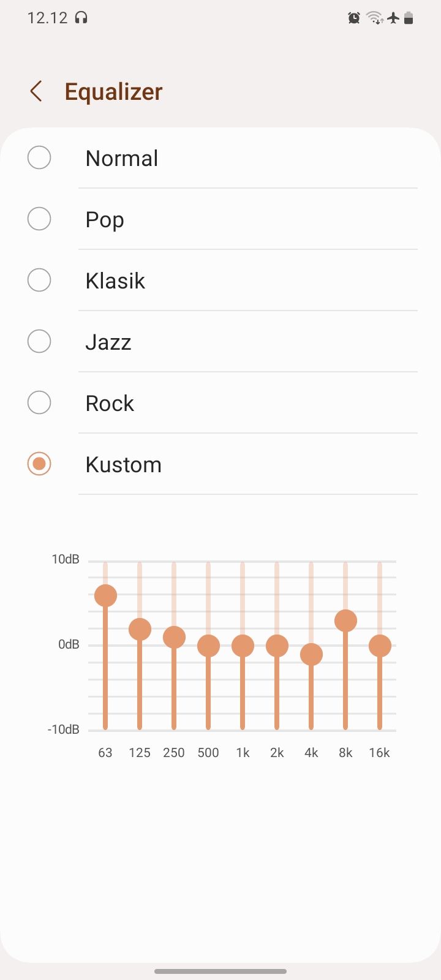Enable the Jazz radio button
Viewport: 441px width, 980px height.
pyautogui.click(x=39, y=342)
